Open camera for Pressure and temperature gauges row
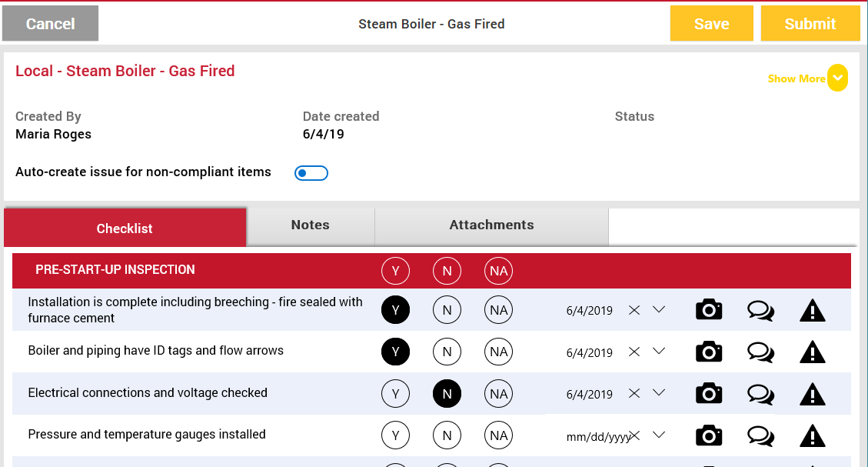 (x=709, y=435)
